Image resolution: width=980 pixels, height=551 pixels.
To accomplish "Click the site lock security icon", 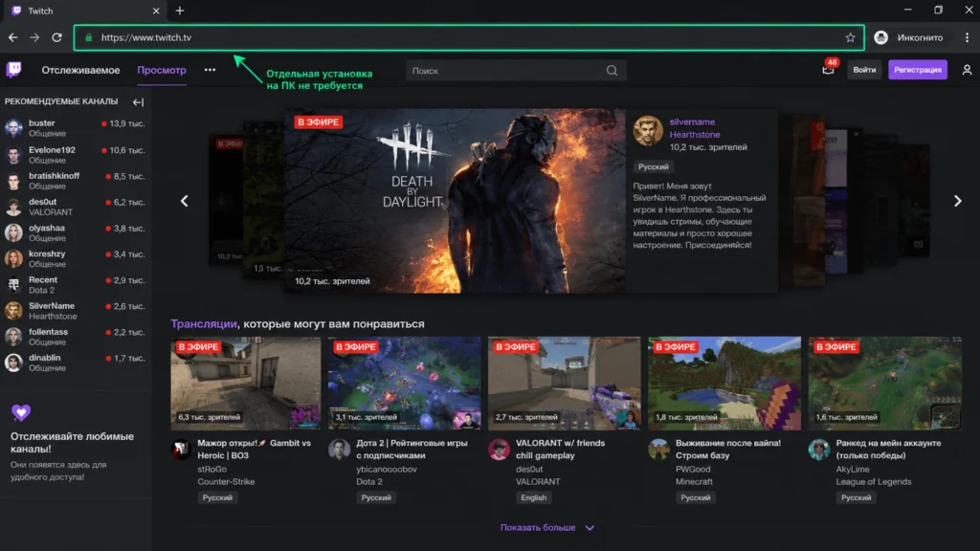I will (89, 37).
